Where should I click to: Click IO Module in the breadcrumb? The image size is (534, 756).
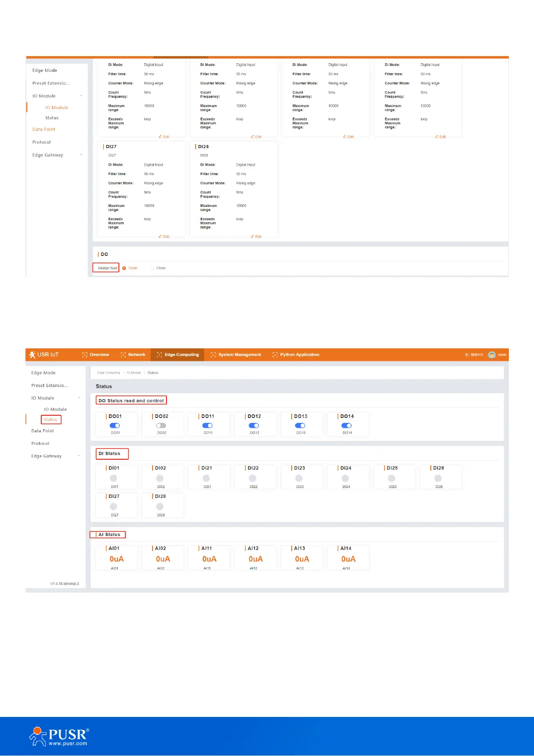134,373
